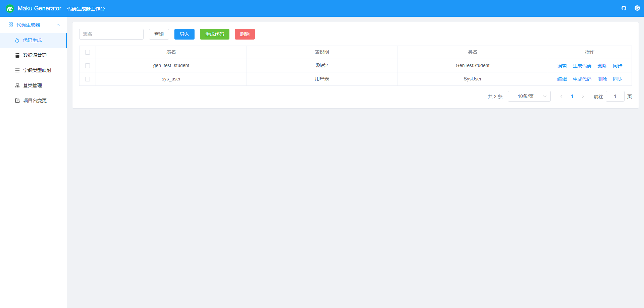
Task: Open 基类管理 menu item
Action: 33,85
